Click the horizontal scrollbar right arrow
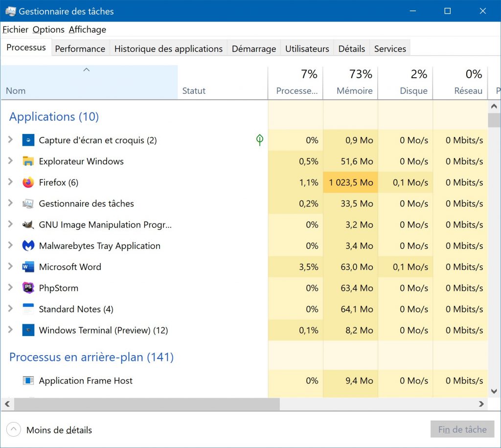Viewport: 501px width, 448px height. (x=481, y=404)
